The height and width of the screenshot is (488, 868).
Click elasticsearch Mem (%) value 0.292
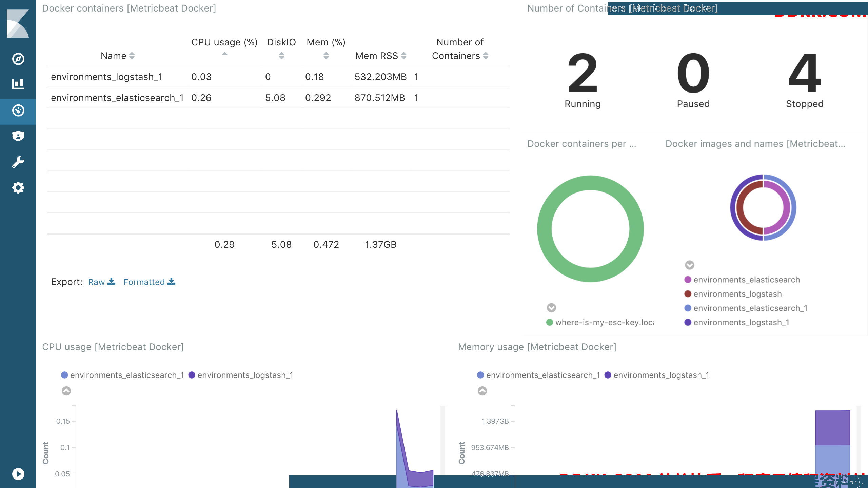(x=318, y=98)
